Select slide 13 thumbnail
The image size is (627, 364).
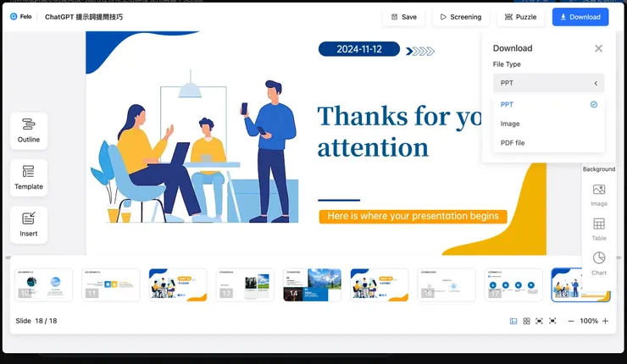pos(245,285)
